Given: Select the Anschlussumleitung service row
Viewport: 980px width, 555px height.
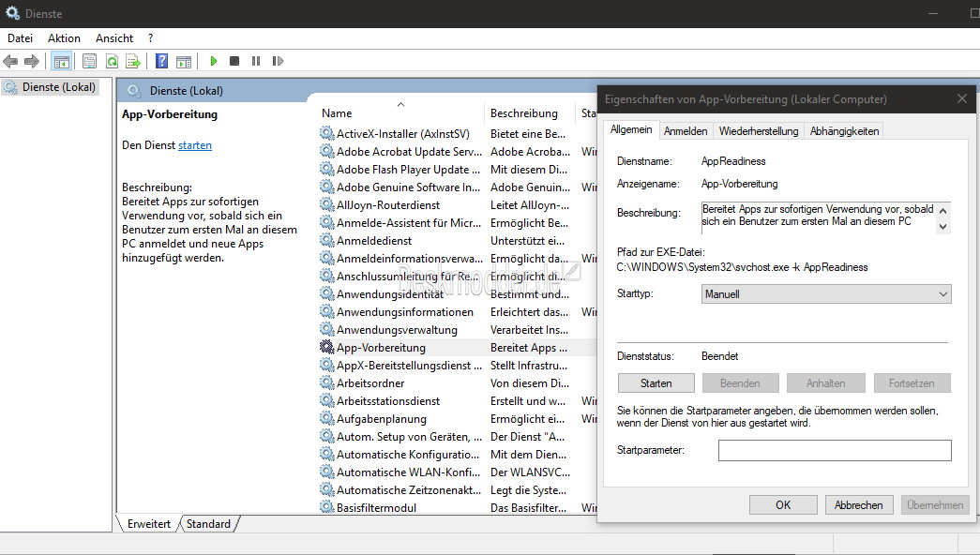Looking at the screenshot, I should [x=457, y=276].
